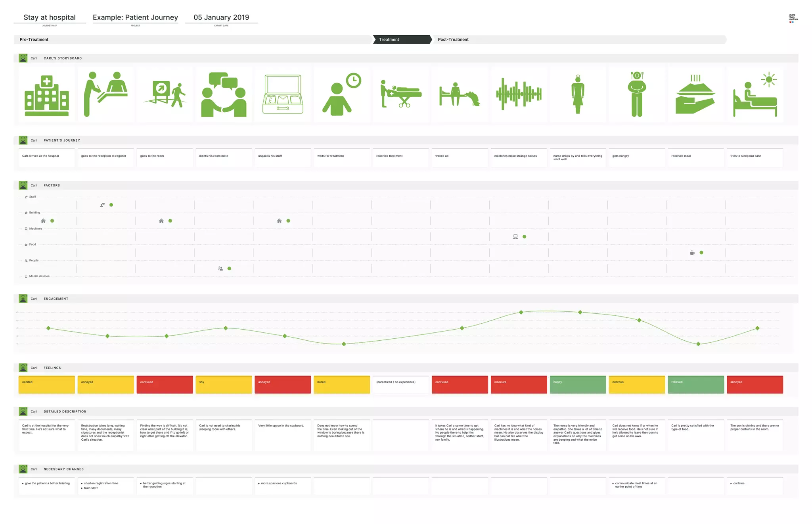Click the people factor icon under room mate
Screen dimensions: 812x524
pyautogui.click(x=220, y=269)
